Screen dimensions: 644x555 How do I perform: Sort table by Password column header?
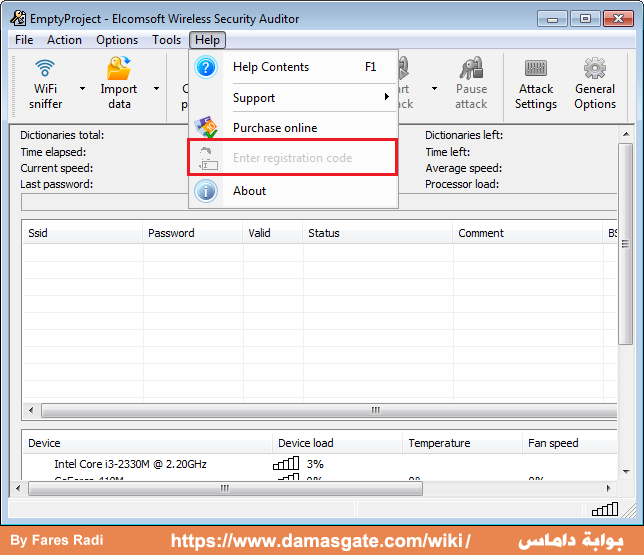click(x=193, y=233)
